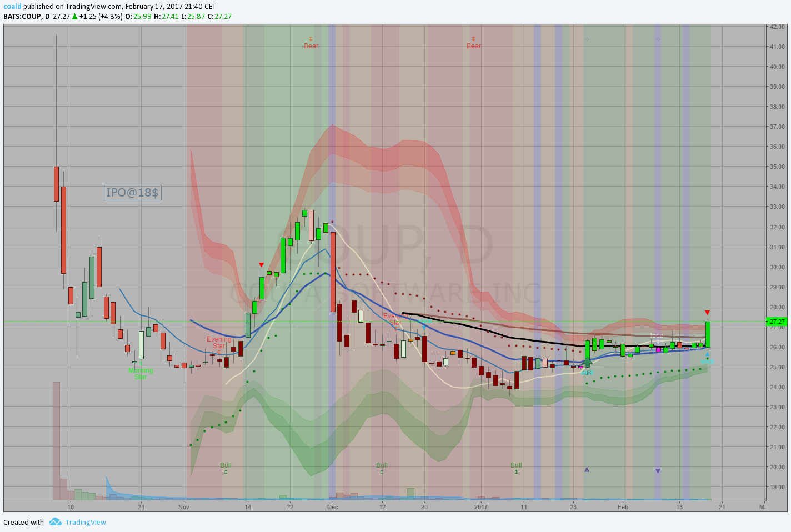
Task: Click the red down triangle above the mid-November candle
Action: pyautogui.click(x=261, y=265)
